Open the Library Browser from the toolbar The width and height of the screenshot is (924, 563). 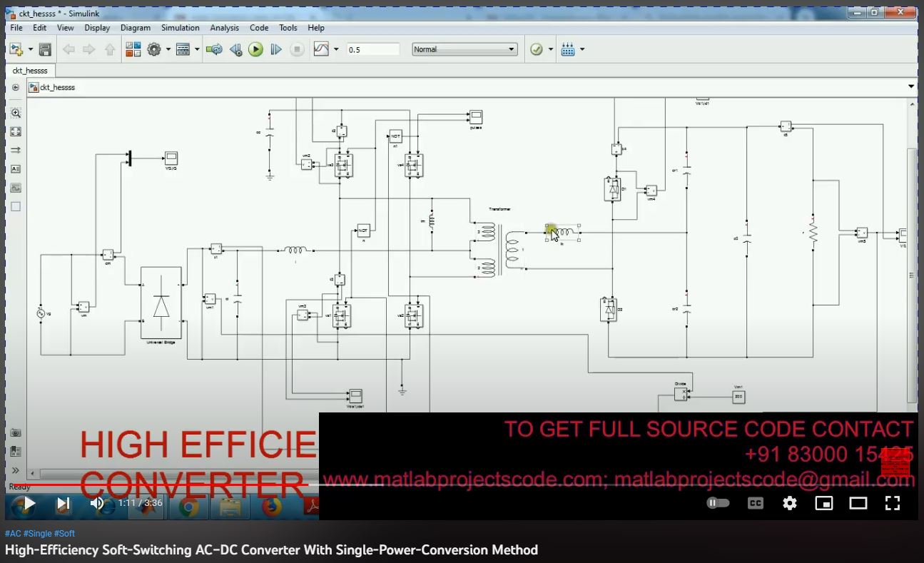tap(133, 49)
